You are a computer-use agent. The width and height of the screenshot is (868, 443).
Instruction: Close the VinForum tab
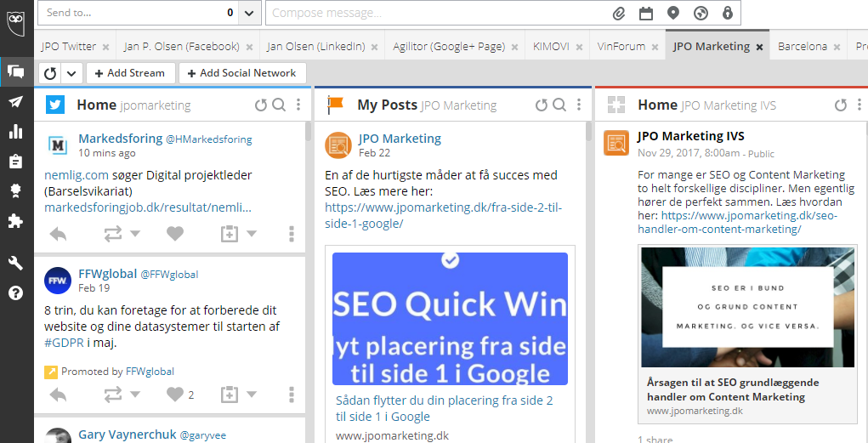tap(655, 47)
